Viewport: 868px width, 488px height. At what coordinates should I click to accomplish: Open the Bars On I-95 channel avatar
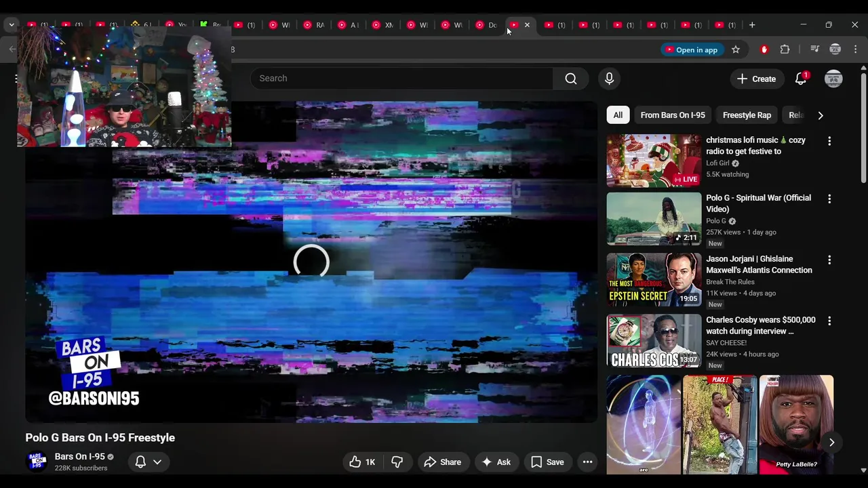(x=37, y=462)
